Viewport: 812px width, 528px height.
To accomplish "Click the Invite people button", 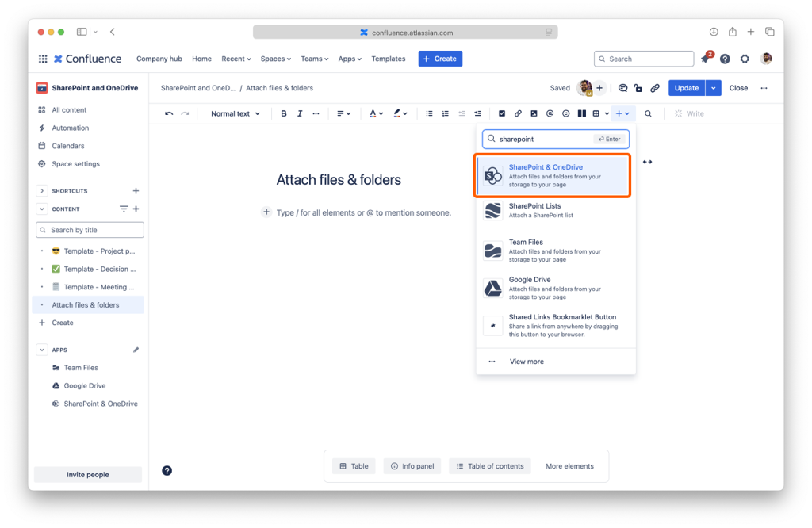I will [87, 475].
